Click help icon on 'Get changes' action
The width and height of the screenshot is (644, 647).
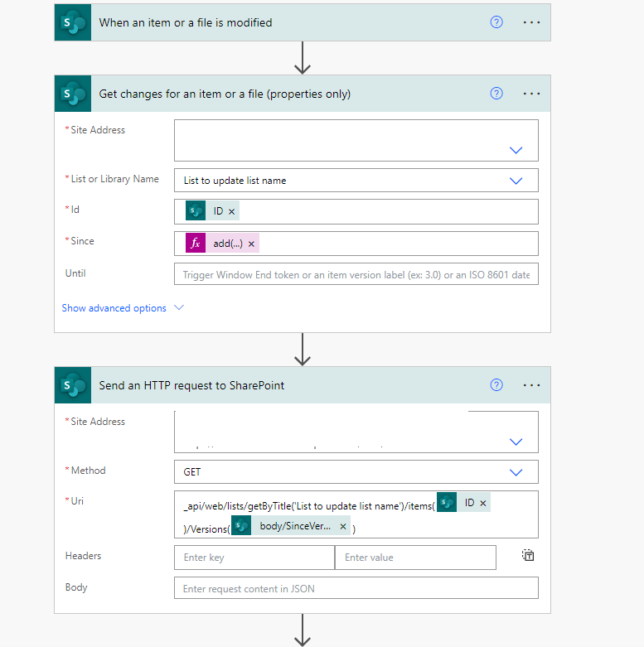(496, 94)
